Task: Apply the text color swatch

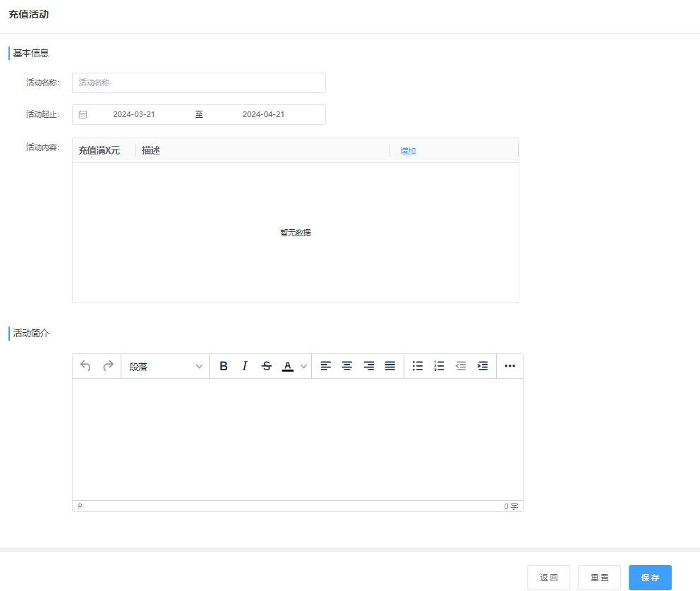Action: (x=287, y=366)
